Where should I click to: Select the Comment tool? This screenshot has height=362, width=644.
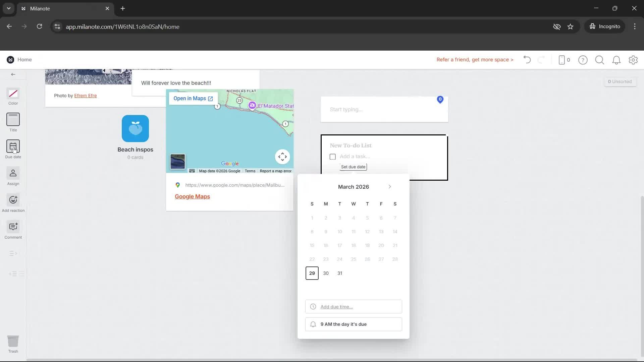coord(13,229)
